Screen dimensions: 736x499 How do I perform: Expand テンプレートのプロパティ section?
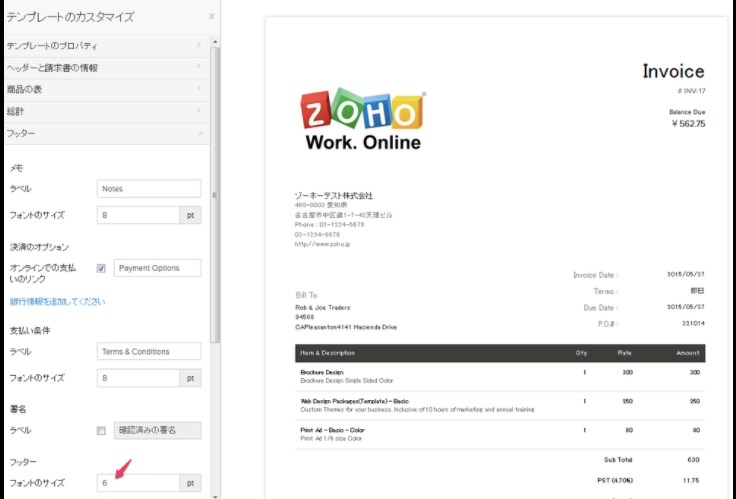tap(107, 46)
